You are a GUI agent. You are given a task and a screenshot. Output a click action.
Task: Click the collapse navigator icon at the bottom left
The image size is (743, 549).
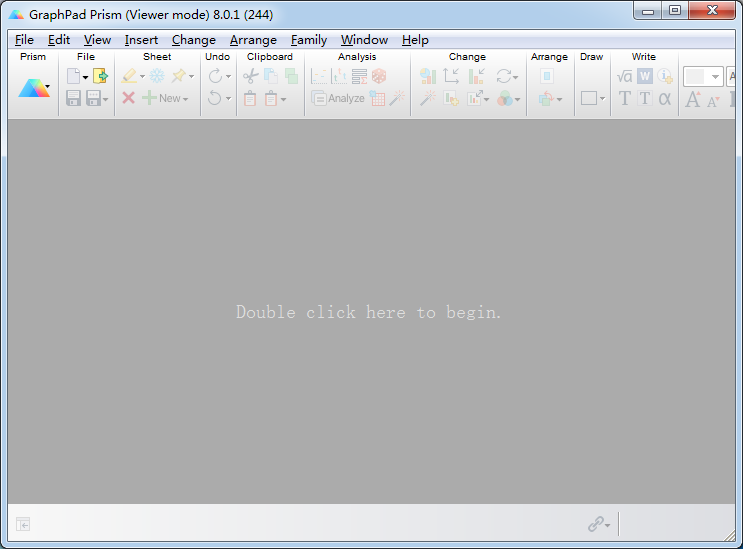[x=23, y=524]
